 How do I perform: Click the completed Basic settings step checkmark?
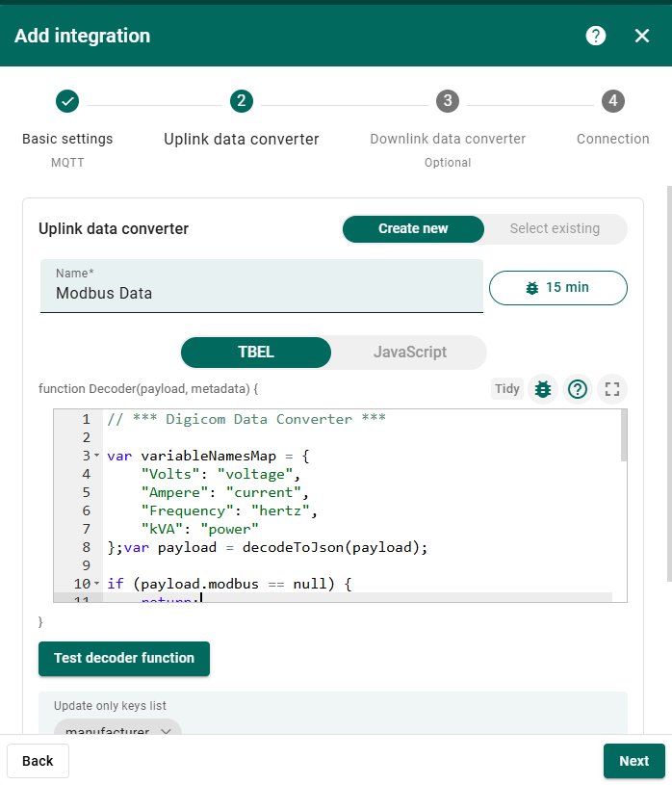[67, 101]
